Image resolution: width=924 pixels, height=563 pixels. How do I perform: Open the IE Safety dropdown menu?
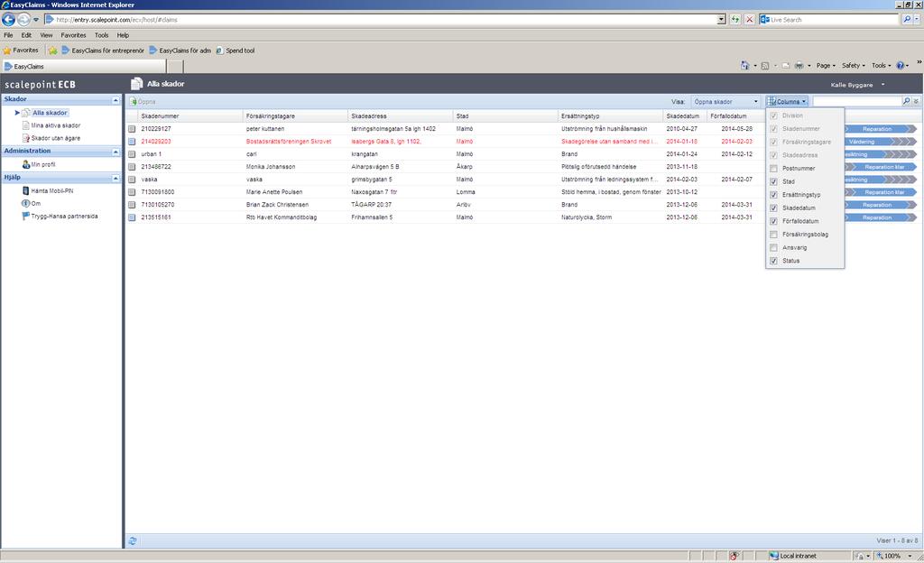tap(854, 65)
